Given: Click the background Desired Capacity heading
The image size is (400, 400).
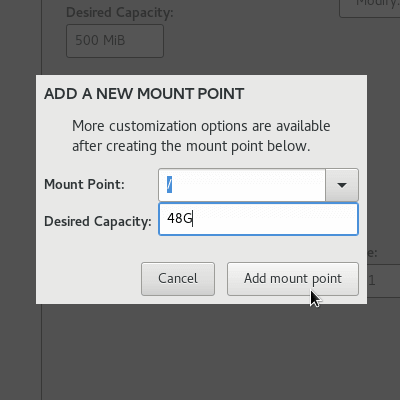Looking at the screenshot, I should pyautogui.click(x=120, y=13).
